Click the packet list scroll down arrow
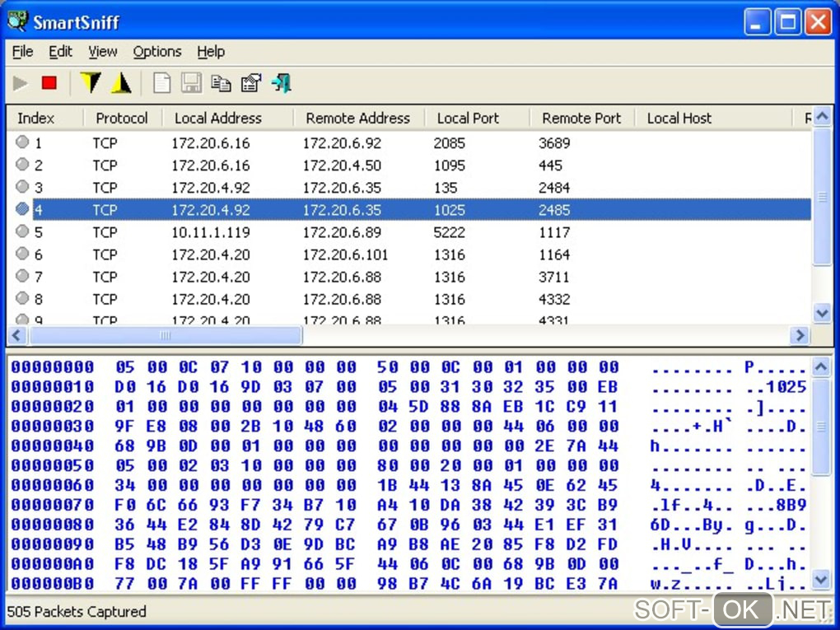The image size is (840, 630). click(823, 313)
